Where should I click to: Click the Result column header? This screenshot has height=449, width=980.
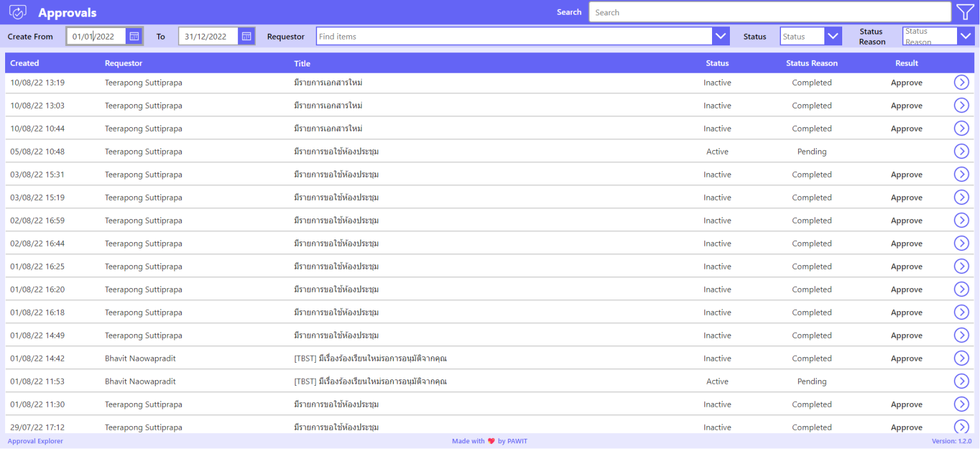[907, 63]
